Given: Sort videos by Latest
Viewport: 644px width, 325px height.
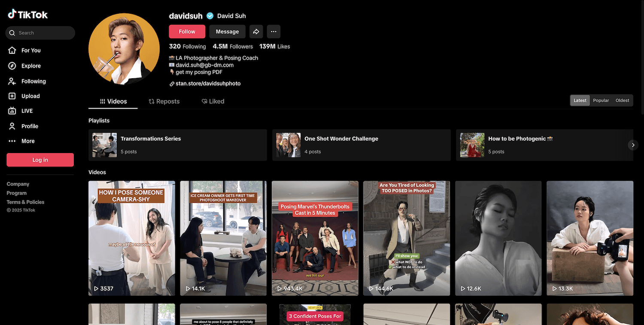Looking at the screenshot, I should click(x=580, y=100).
